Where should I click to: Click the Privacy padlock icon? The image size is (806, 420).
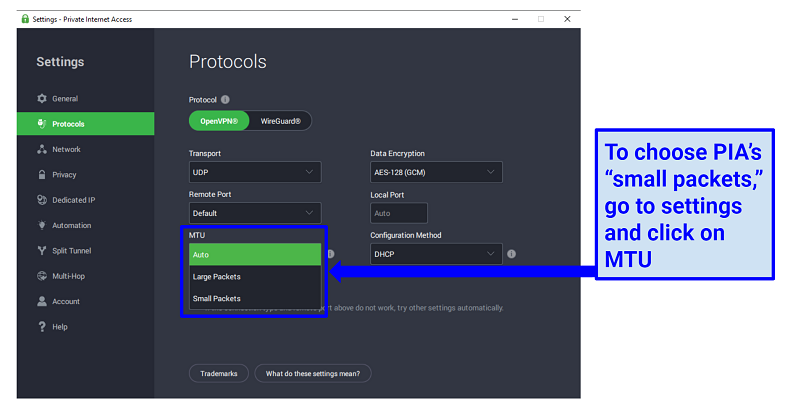42,174
